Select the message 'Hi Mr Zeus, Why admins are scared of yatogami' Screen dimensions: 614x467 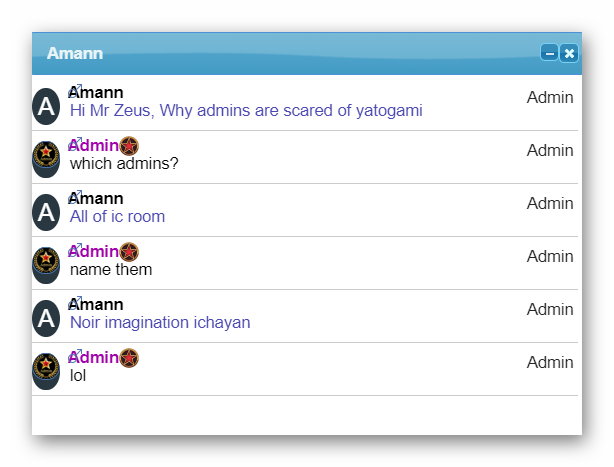pyautogui.click(x=246, y=110)
